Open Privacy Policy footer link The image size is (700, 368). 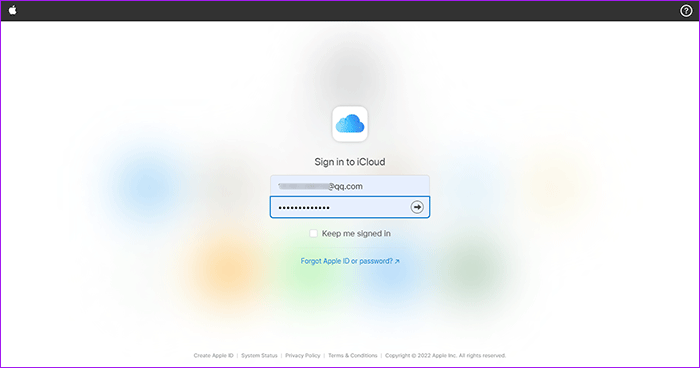[303, 355]
